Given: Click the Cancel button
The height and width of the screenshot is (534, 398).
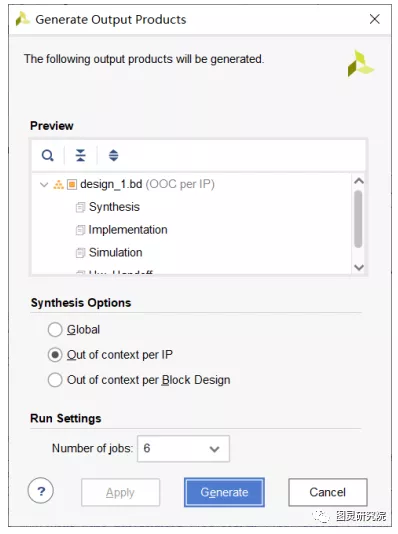Looking at the screenshot, I should 328,492.
